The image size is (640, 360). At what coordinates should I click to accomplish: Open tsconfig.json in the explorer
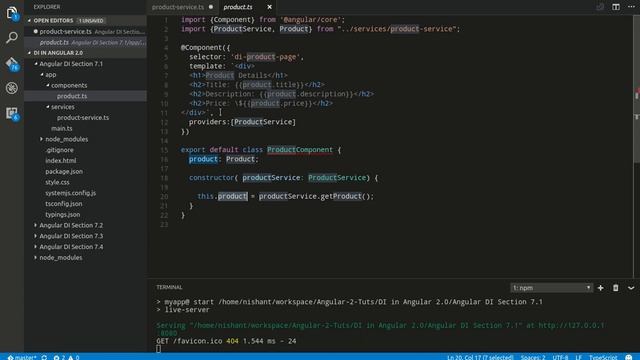pyautogui.click(x=64, y=204)
